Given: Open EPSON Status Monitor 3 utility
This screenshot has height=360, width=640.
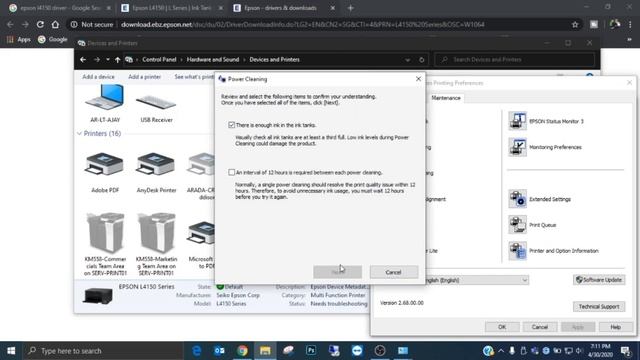Looking at the screenshot, I should coord(546,121).
